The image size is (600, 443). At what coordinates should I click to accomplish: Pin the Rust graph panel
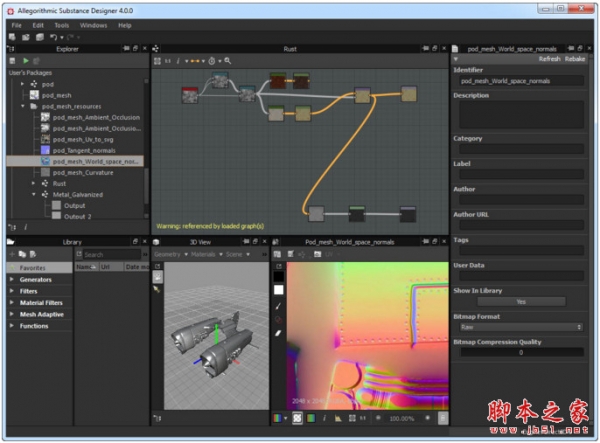[x=425, y=49]
